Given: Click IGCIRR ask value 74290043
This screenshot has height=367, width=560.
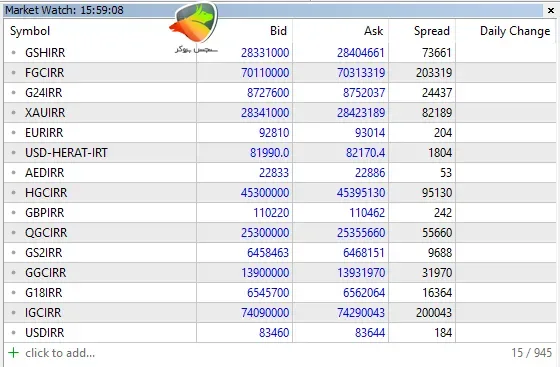Looking at the screenshot, I should pos(361,313).
